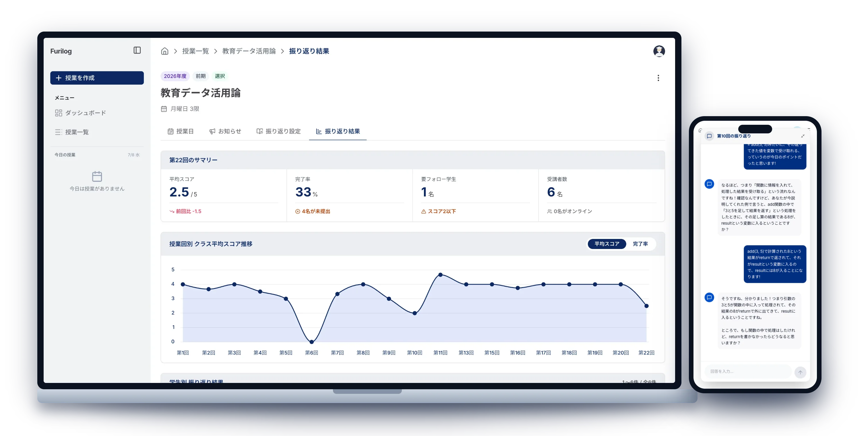Image resolution: width=868 pixels, height=436 pixels.
Task: Click the plus icon on 授業を作成
Action: [x=59, y=78]
